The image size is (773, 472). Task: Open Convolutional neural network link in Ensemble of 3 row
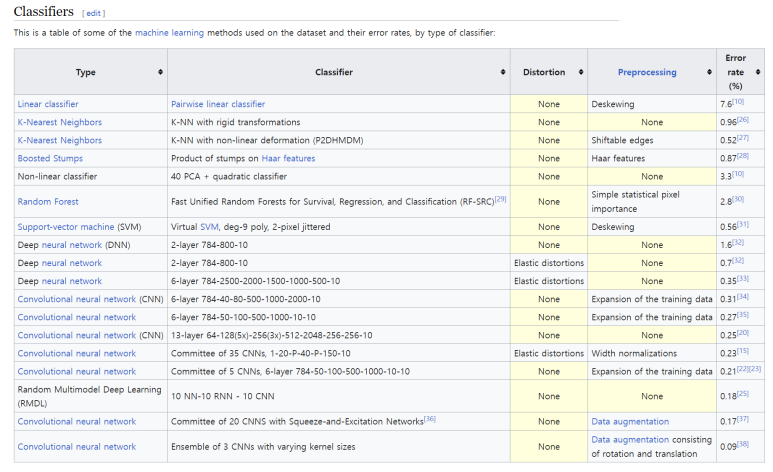click(x=76, y=447)
